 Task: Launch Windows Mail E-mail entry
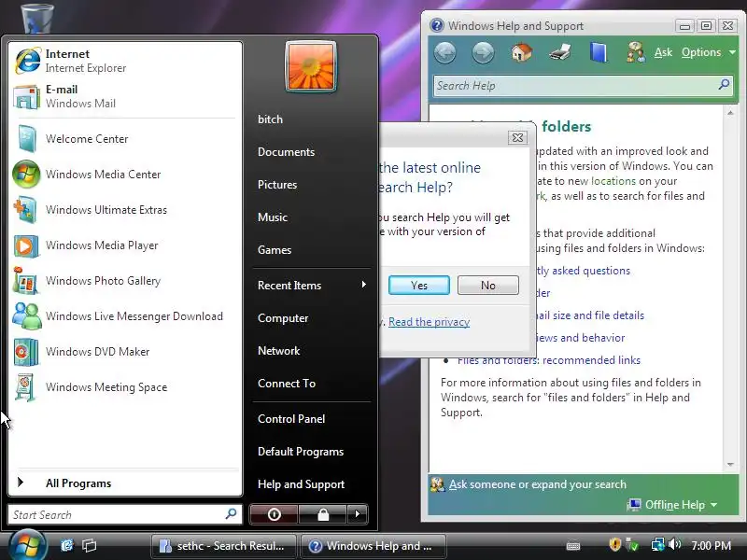(x=125, y=96)
